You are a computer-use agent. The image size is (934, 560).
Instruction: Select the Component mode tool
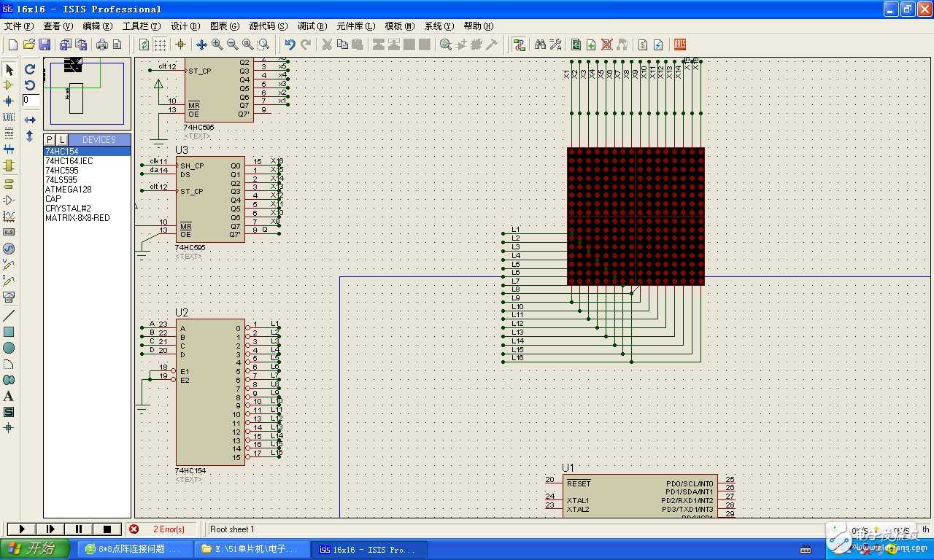click(x=9, y=85)
